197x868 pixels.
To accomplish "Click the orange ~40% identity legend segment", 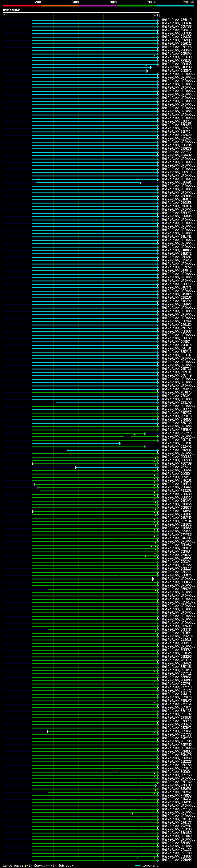I will tap(60, 6).
